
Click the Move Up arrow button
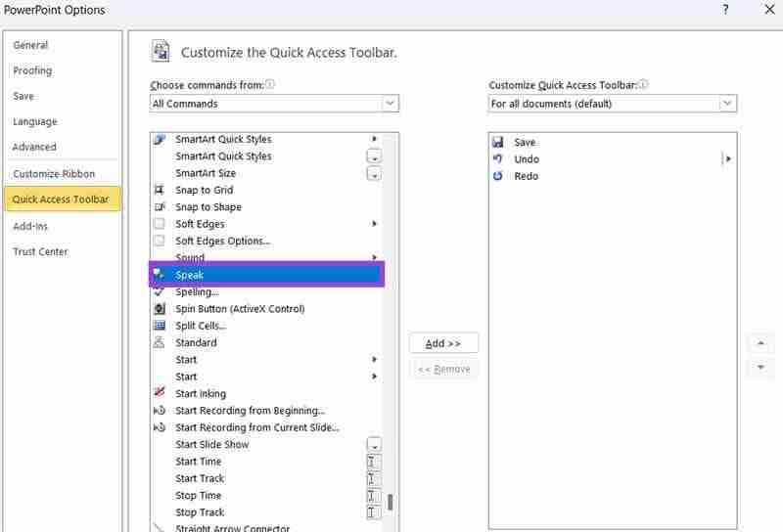(760, 343)
